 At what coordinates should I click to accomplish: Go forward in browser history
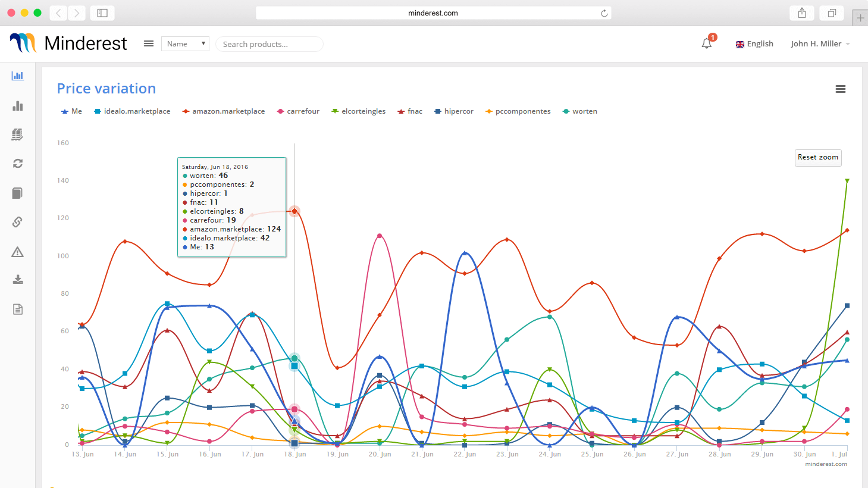pos(77,12)
